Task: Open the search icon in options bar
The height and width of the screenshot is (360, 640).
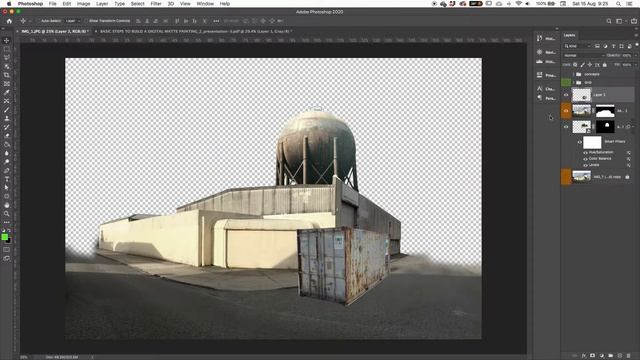Action: (x=609, y=21)
